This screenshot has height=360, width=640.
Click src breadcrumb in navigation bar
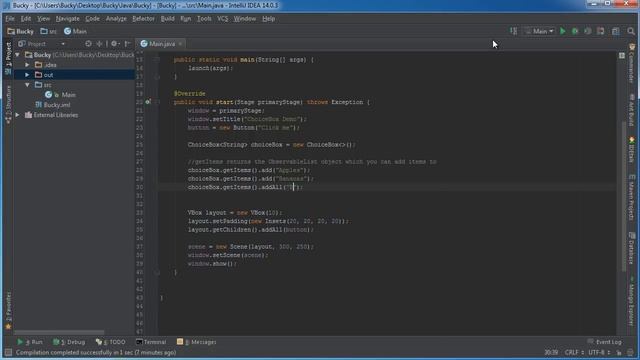tap(49, 31)
